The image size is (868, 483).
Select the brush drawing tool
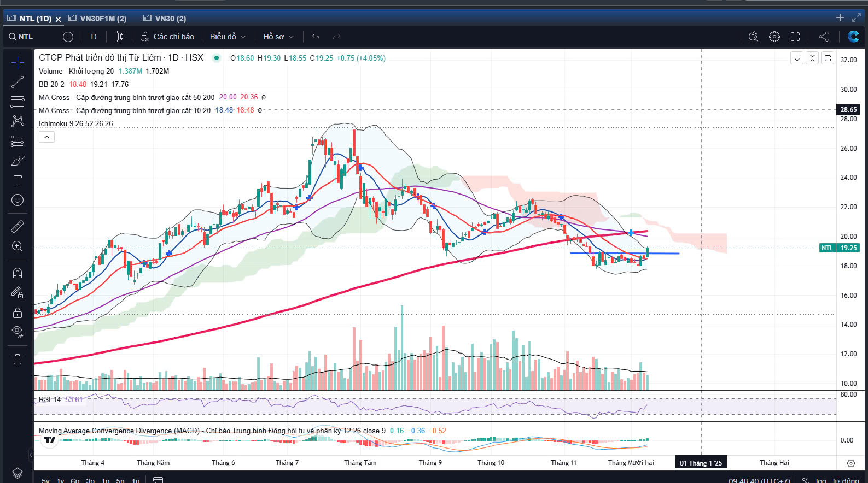click(x=18, y=161)
